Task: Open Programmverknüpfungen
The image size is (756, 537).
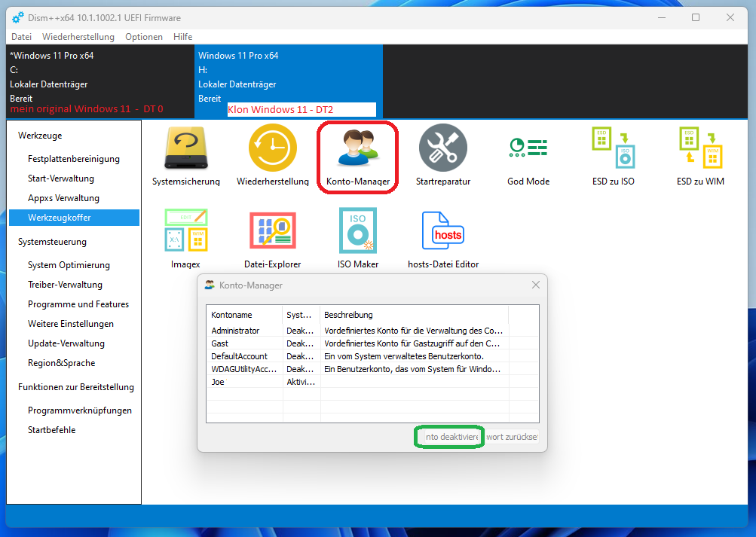Action: coord(80,410)
